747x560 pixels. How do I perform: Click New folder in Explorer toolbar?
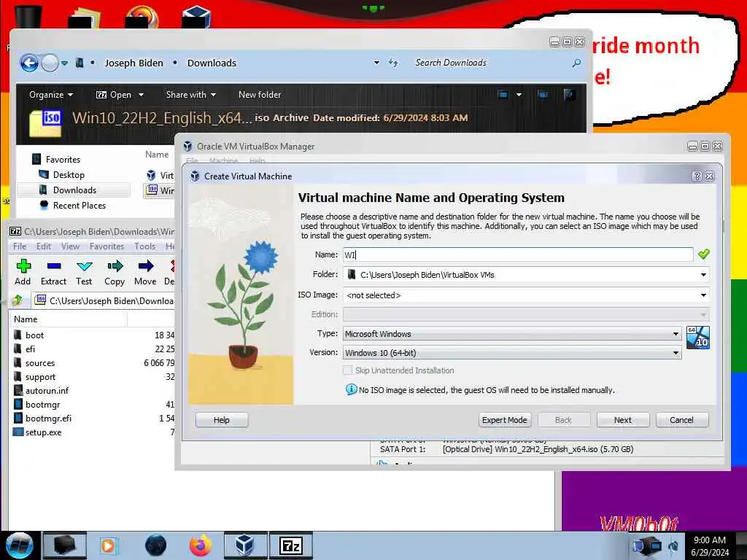pos(260,94)
